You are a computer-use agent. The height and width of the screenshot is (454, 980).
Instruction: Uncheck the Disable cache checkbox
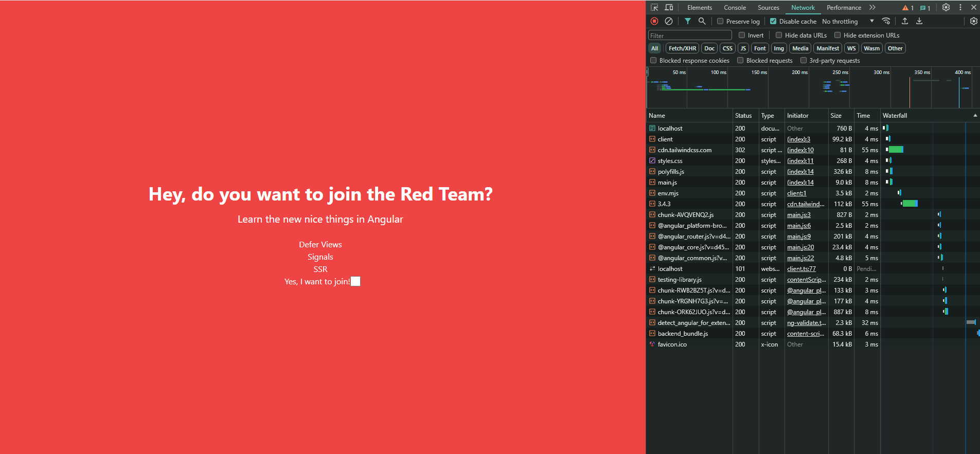pos(773,22)
